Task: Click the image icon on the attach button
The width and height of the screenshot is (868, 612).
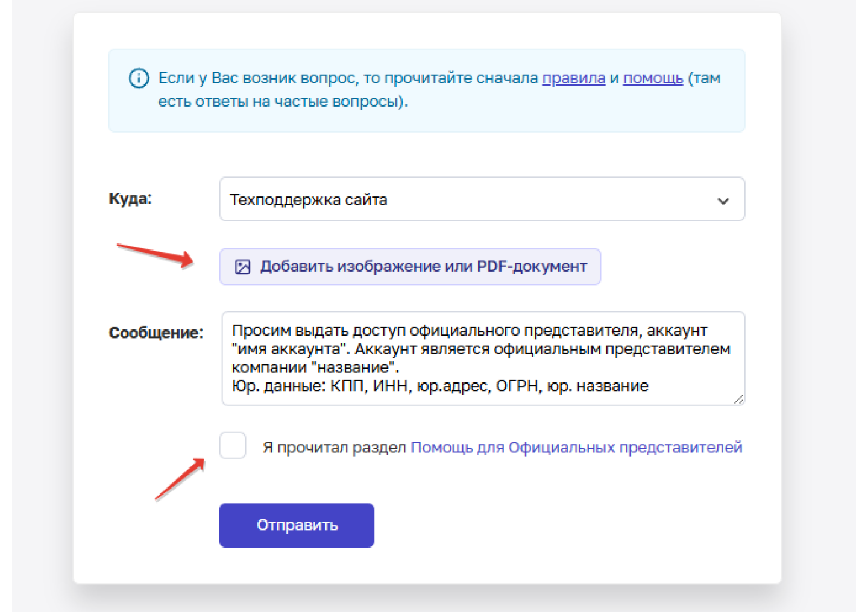Action: (x=242, y=267)
